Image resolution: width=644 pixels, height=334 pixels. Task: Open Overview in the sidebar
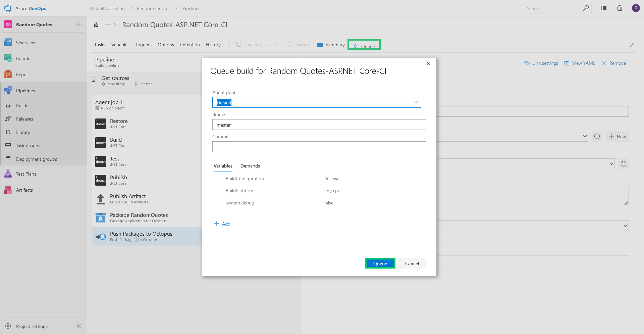[x=25, y=42]
